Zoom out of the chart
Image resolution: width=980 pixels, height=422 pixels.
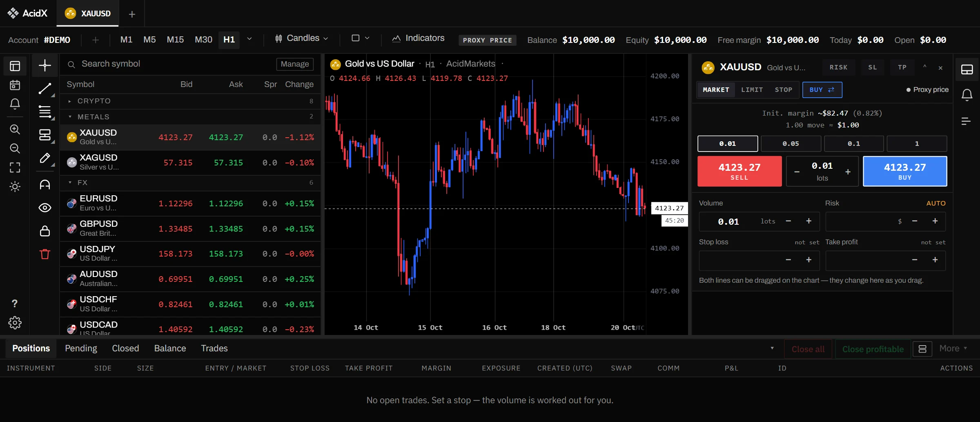click(x=15, y=148)
